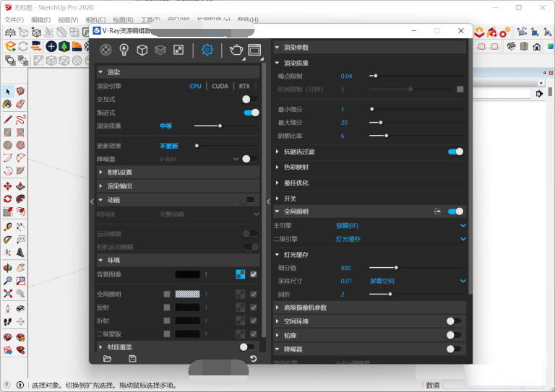Open the Render Elements layers icon
Viewport: 555px width, 392px height.
pyautogui.click(x=160, y=50)
